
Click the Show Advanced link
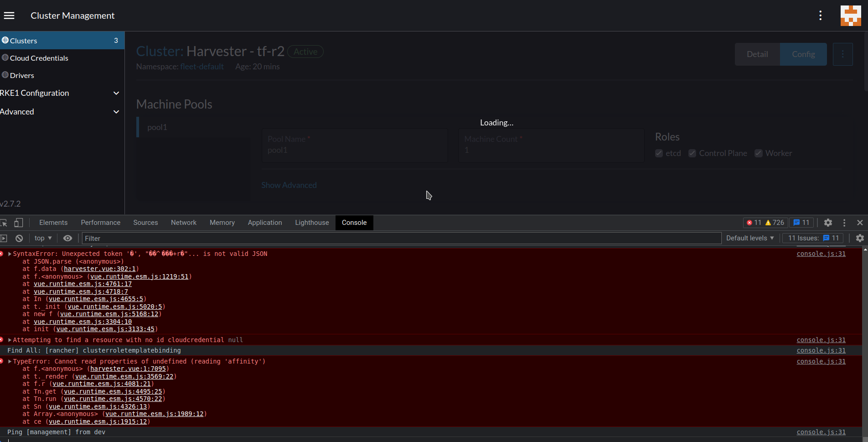click(289, 185)
